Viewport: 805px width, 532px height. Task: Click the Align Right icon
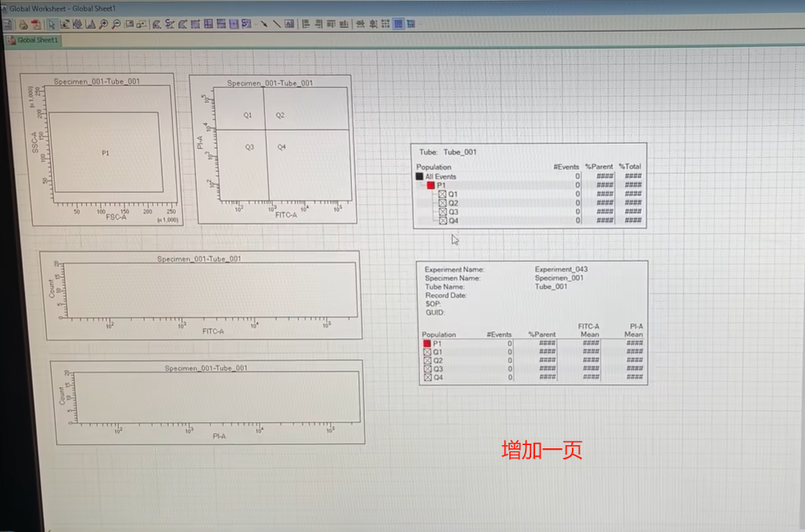(318, 24)
